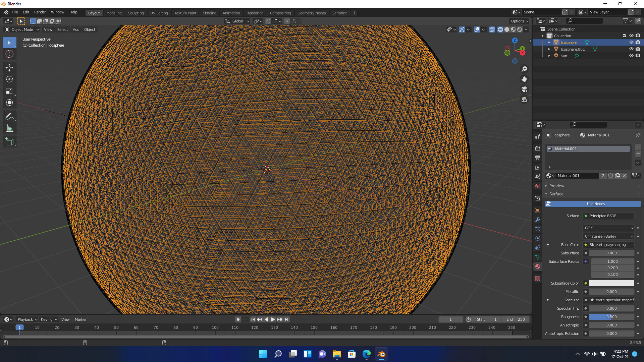Open the Options dropdown
The height and width of the screenshot is (362, 644).
520,21
